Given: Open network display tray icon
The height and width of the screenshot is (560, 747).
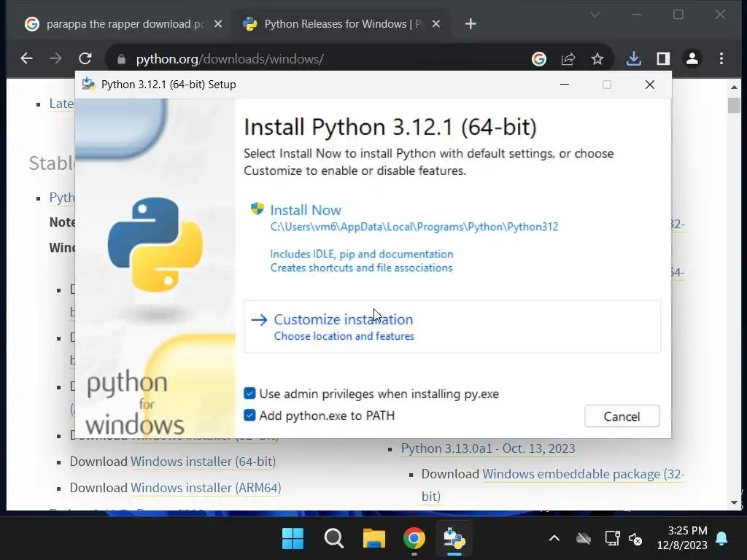Looking at the screenshot, I should pos(612,539).
